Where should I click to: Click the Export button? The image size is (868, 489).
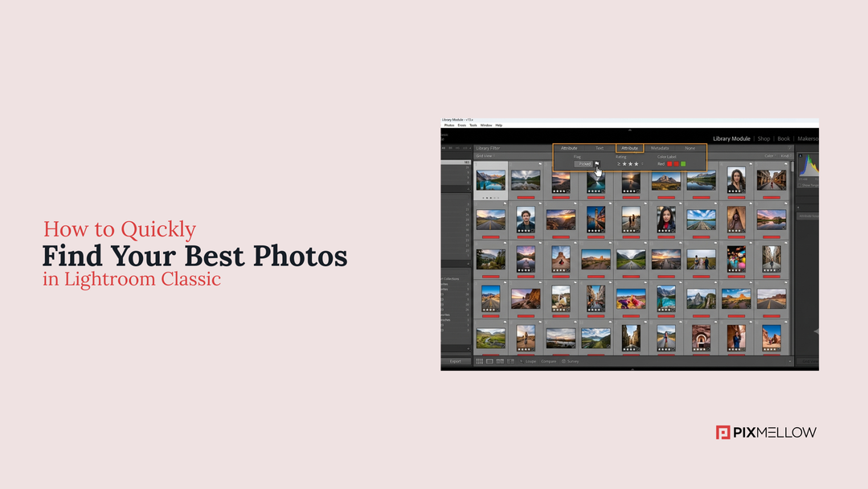tap(456, 361)
